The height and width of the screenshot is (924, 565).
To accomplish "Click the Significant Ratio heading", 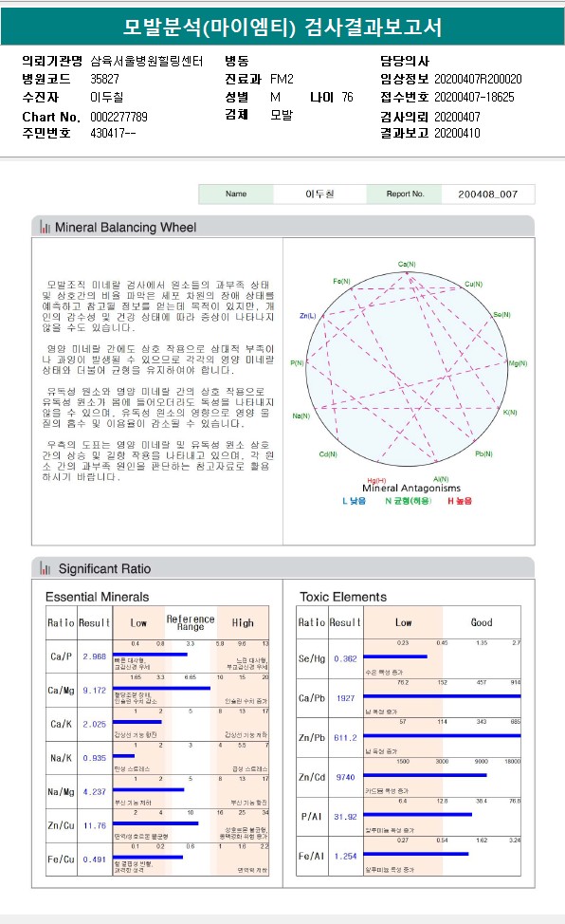I will [x=104, y=568].
